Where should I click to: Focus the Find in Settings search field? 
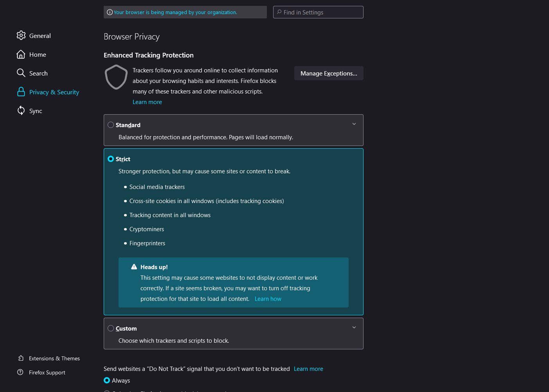coord(318,12)
